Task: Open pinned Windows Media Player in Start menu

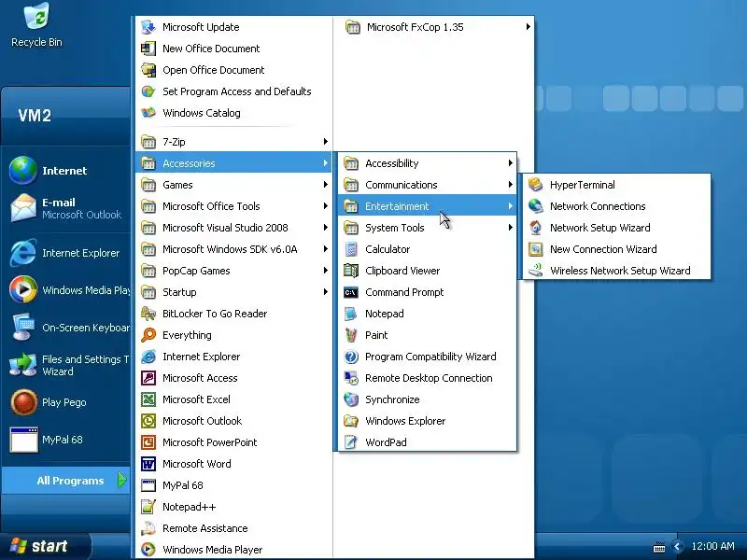Action: pos(65,290)
